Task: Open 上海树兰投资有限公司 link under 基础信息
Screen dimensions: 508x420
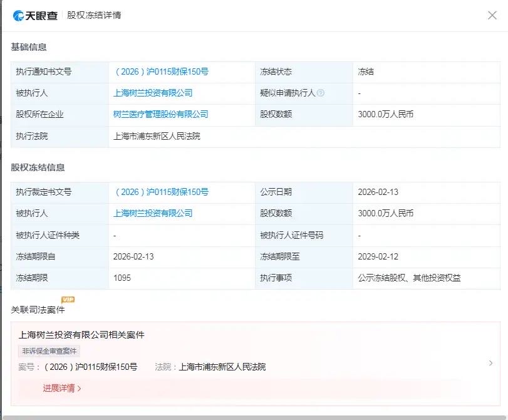Action: click(153, 93)
